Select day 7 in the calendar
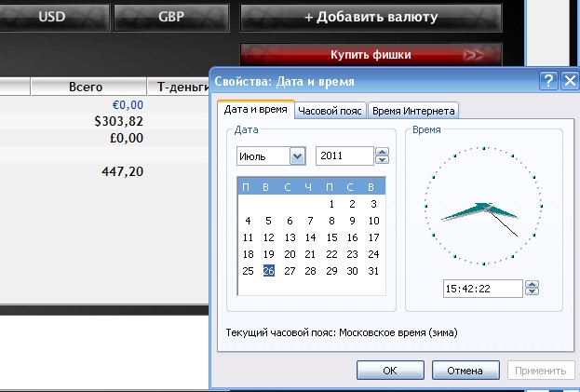The image size is (580, 392). (310, 221)
